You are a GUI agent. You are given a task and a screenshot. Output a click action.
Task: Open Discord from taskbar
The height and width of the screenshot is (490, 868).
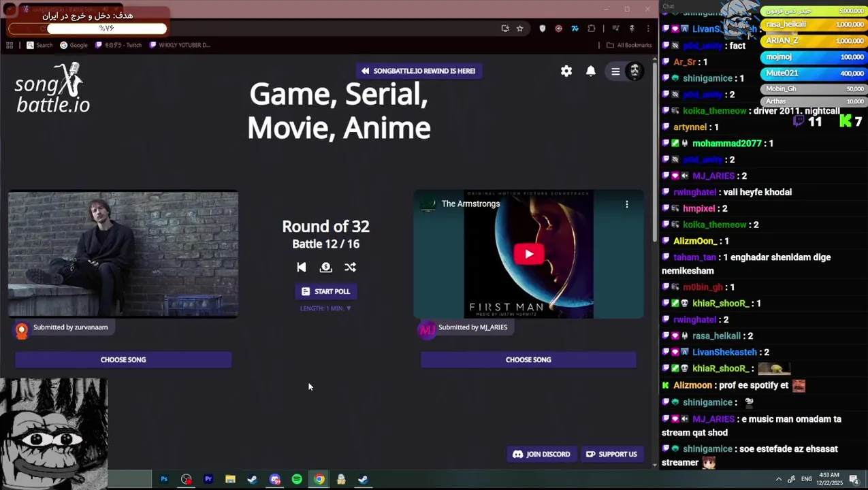coord(275,479)
